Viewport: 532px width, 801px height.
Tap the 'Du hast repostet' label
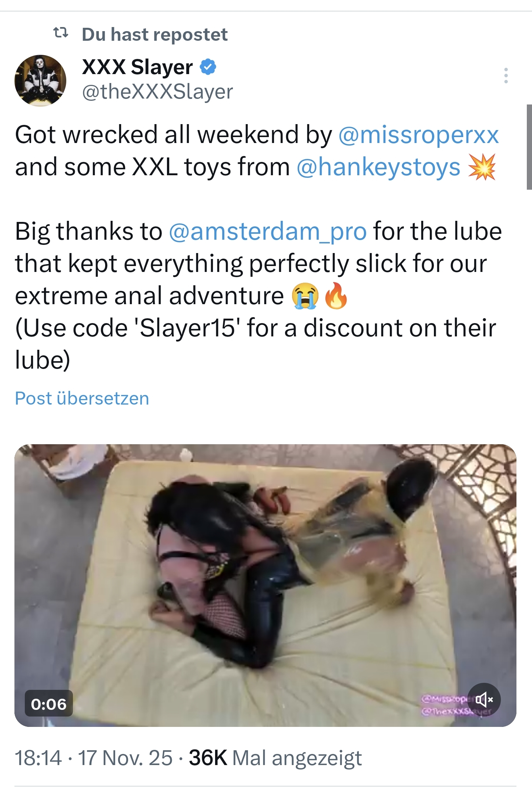coord(154,34)
